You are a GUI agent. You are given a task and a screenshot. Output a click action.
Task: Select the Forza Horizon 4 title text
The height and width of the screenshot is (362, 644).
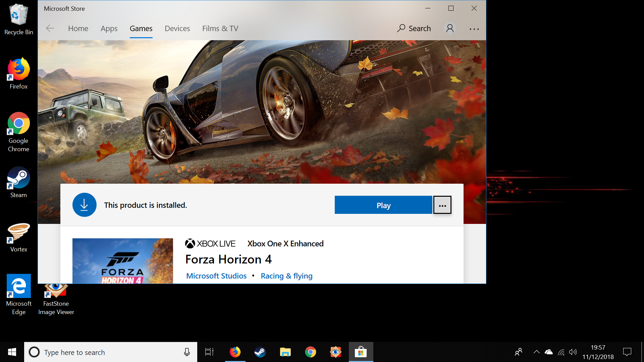[x=228, y=259]
